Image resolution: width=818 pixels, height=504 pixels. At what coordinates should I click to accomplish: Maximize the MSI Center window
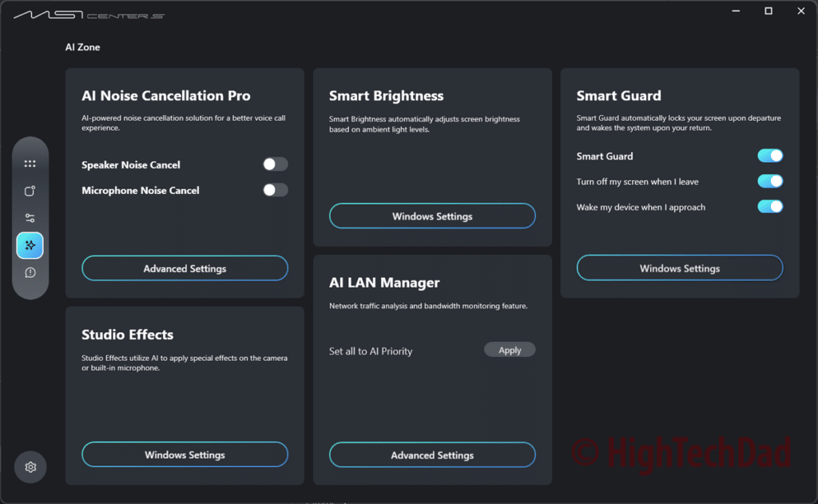pyautogui.click(x=768, y=11)
